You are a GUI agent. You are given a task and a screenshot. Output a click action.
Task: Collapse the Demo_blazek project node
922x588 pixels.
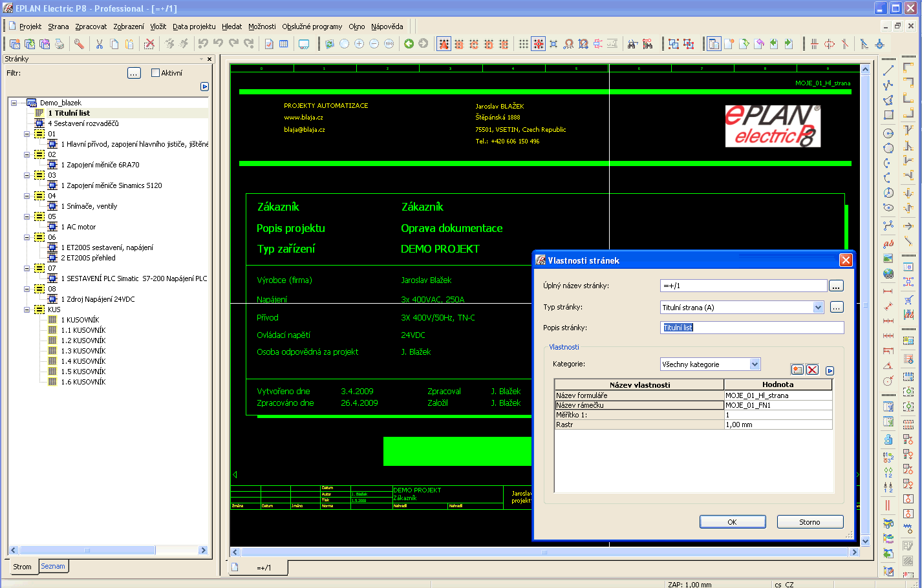(14, 103)
